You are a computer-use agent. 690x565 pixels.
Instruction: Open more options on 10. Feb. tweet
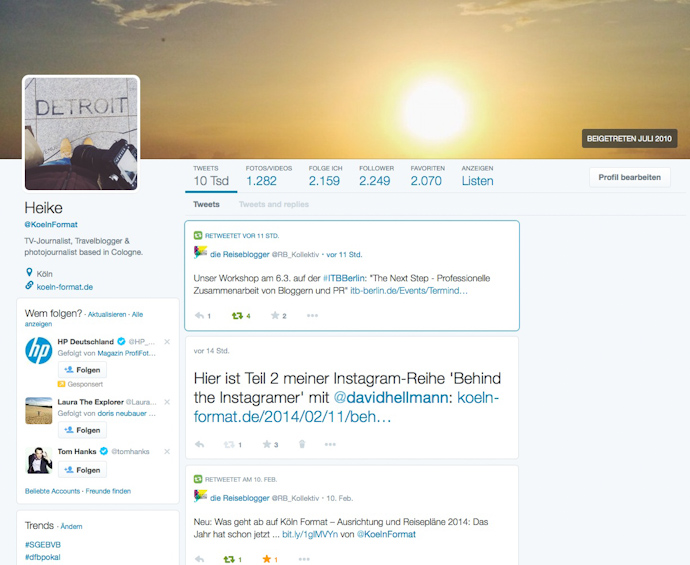[x=304, y=559]
